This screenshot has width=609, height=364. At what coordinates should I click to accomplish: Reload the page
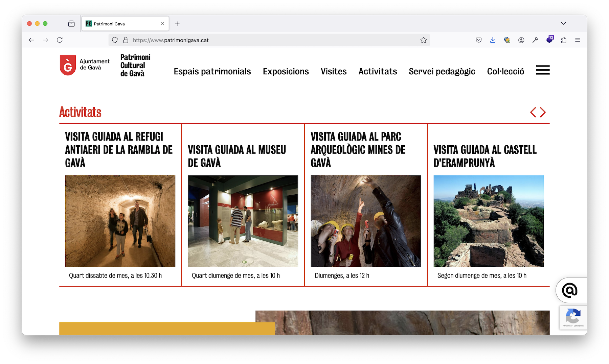point(60,40)
